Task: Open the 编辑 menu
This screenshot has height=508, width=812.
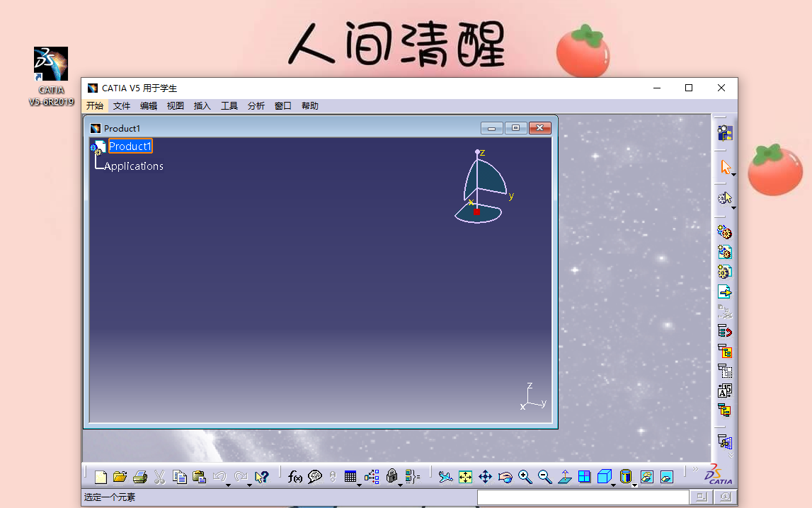Action: 149,105
